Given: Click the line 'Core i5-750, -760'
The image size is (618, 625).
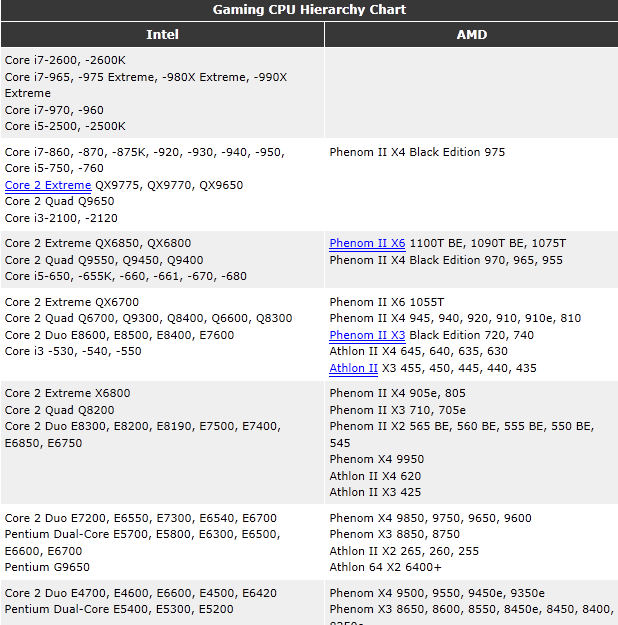Looking at the screenshot, I should pyautogui.click(x=54, y=168).
